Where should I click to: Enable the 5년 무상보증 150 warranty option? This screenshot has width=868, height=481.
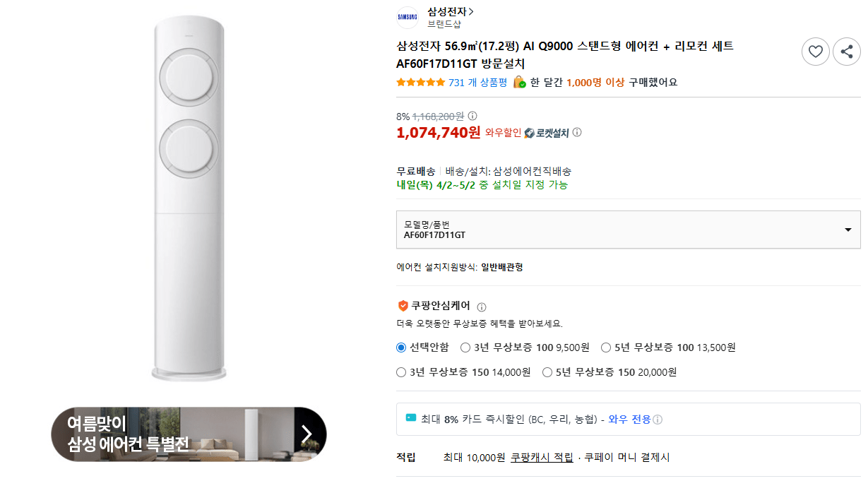547,372
